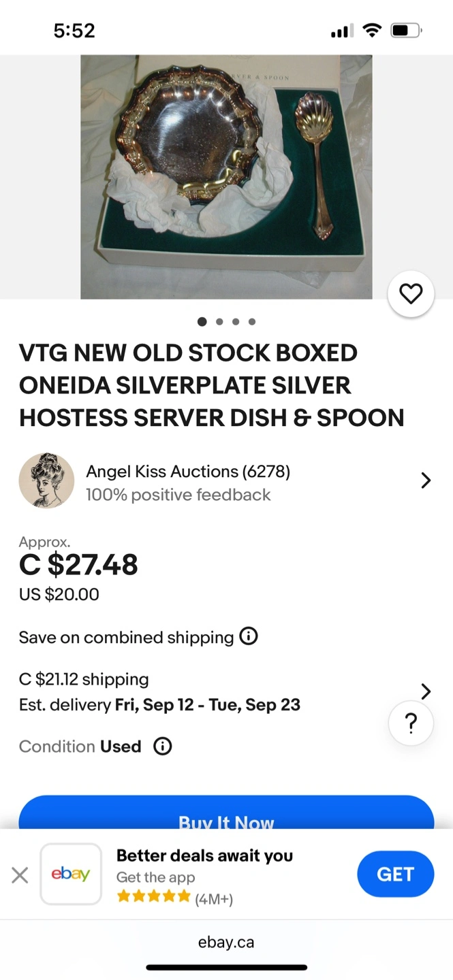The image size is (453, 980).
Task: Open combined shipping info icon
Action: click(249, 637)
